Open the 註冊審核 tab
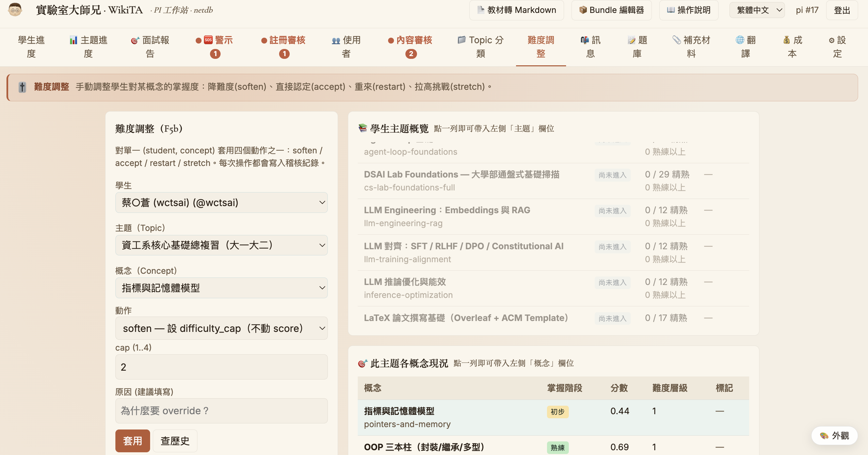Image resolution: width=868 pixels, height=455 pixels. tap(284, 47)
